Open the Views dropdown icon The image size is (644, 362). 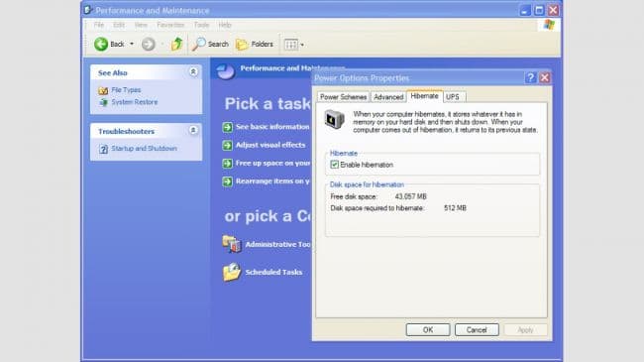pyautogui.click(x=294, y=45)
